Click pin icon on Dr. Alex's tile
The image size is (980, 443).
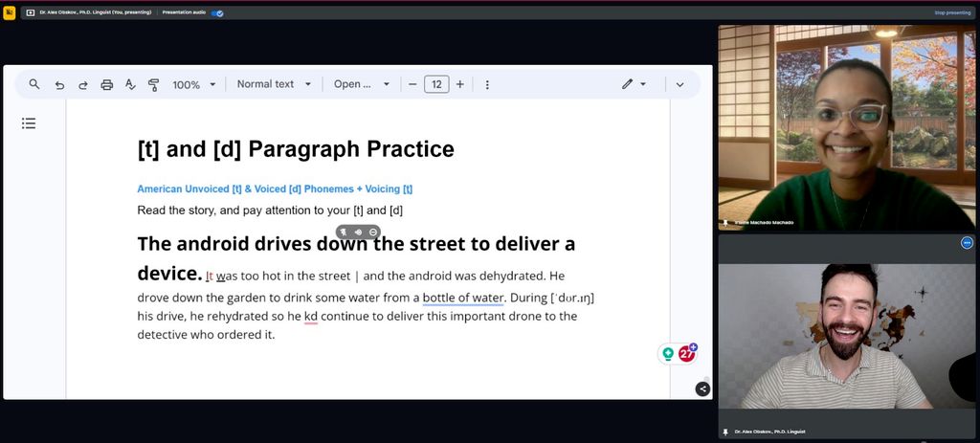pos(725,432)
